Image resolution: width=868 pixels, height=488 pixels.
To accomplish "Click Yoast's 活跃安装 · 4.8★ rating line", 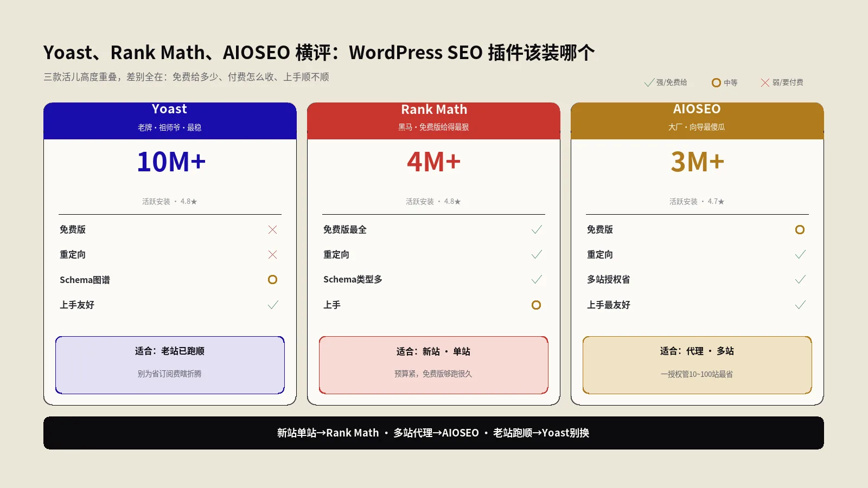I will (170, 202).
